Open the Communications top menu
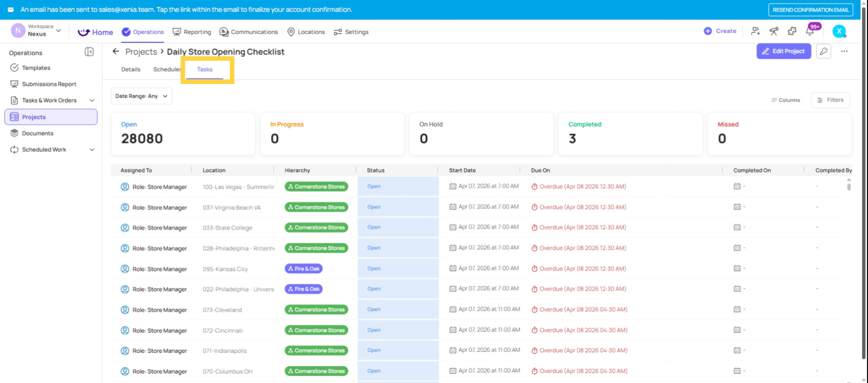 click(249, 32)
